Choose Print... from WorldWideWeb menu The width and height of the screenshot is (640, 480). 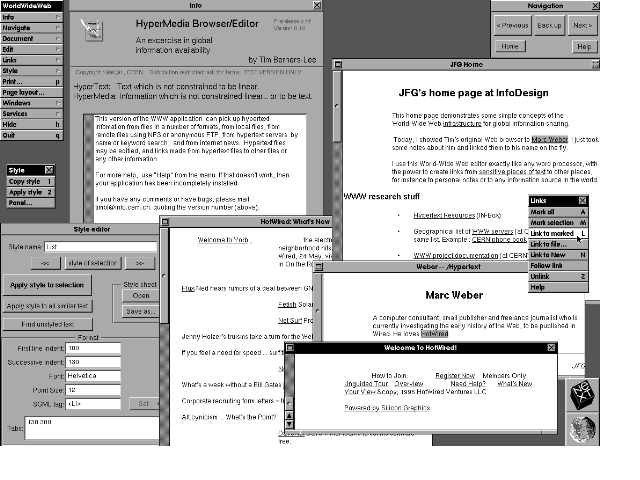click(31, 82)
